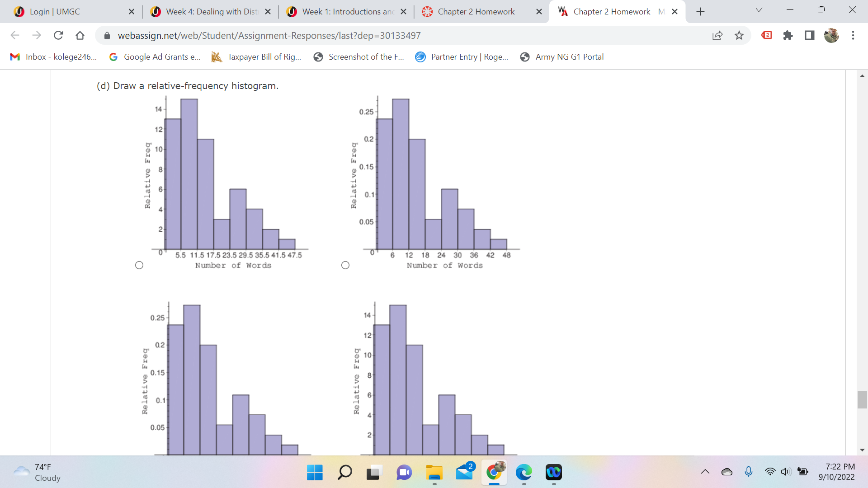Viewport: 868px width, 488px height.
Task: Open the Chrome tab search chevron
Action: (759, 9)
